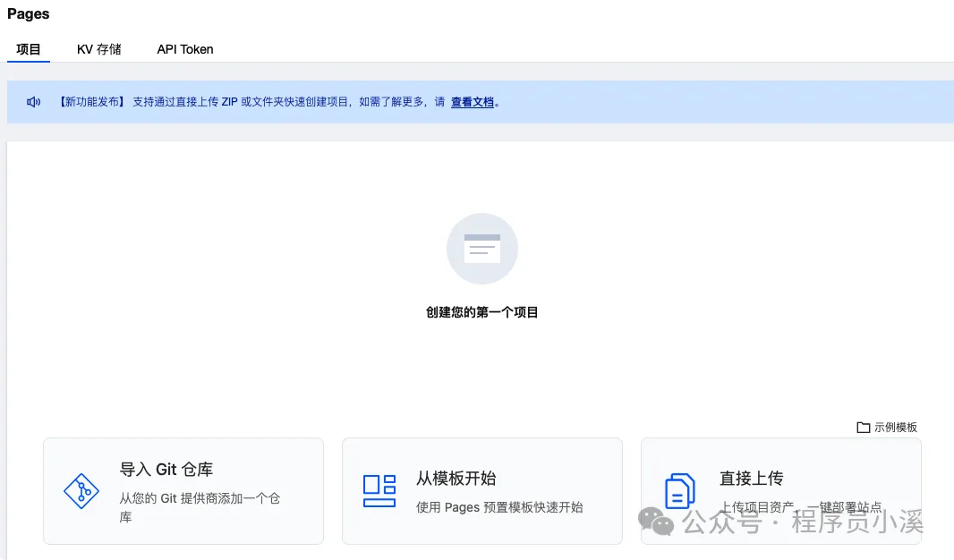954x560 pixels.
Task: Select the Git branch icon on the import card
Action: [81, 490]
